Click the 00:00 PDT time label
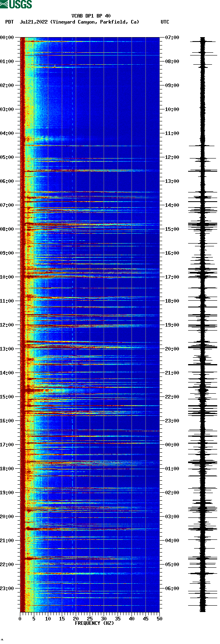 point(7,38)
